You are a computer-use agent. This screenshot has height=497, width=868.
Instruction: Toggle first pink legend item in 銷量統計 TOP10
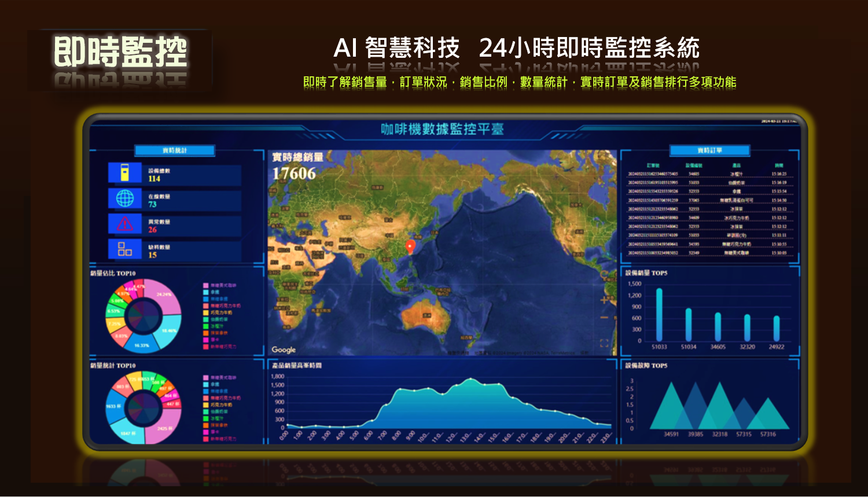tap(206, 377)
